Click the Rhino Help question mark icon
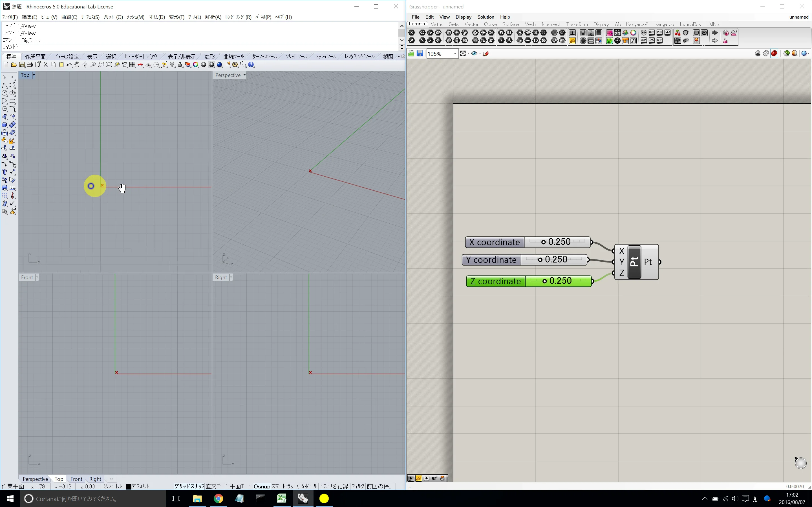Image resolution: width=812 pixels, height=507 pixels. (251, 65)
